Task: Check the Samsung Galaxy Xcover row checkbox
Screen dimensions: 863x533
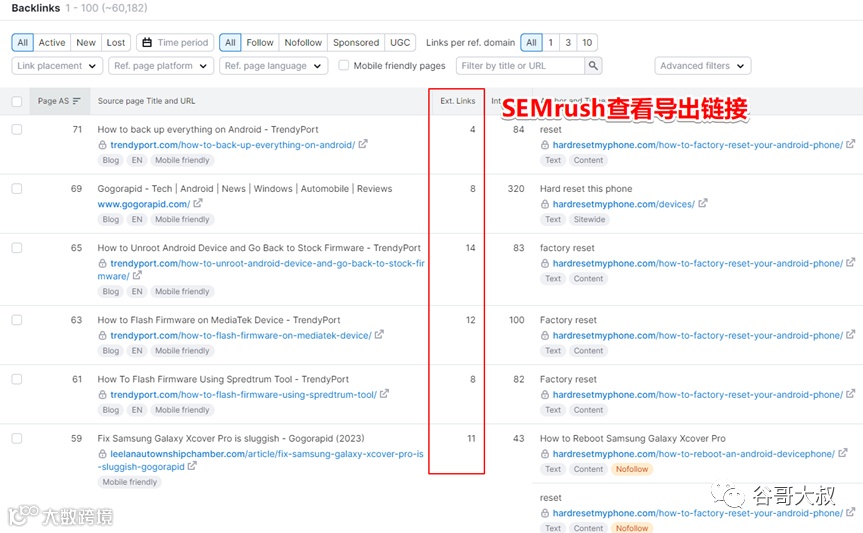Action: 17,438
